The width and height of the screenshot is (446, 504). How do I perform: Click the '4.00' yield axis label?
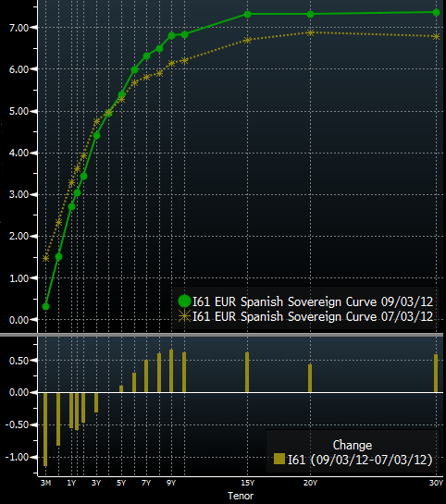click(x=19, y=153)
